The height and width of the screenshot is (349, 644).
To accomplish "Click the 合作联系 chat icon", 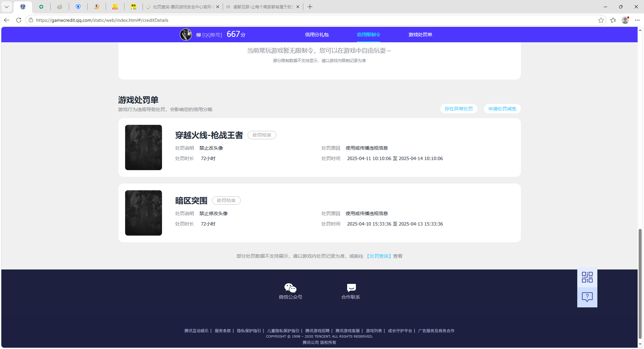I will coord(351,288).
